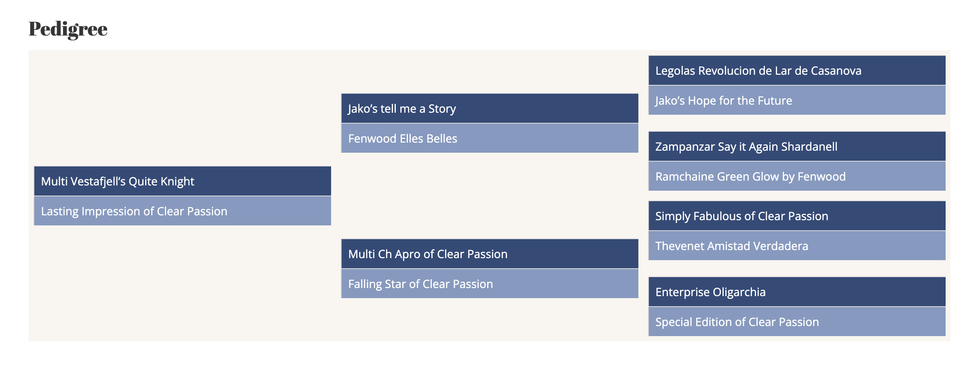Screen dimensions: 980x387
Task: Select Simply Fabulous of Clear Passion
Action: (797, 216)
